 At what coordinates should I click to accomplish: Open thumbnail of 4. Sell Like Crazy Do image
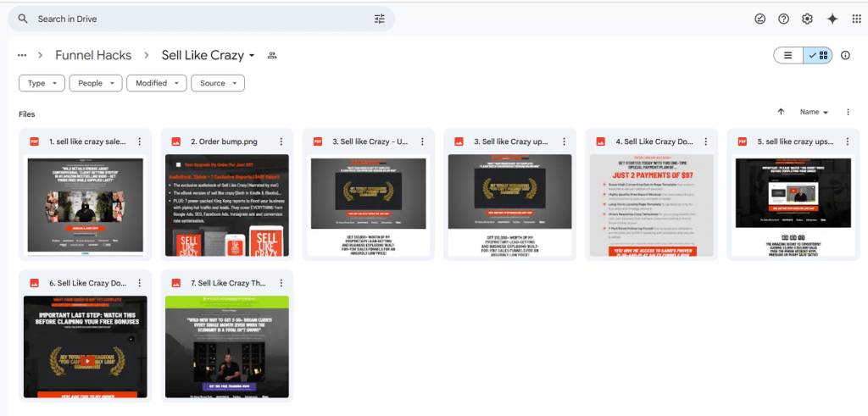652,206
